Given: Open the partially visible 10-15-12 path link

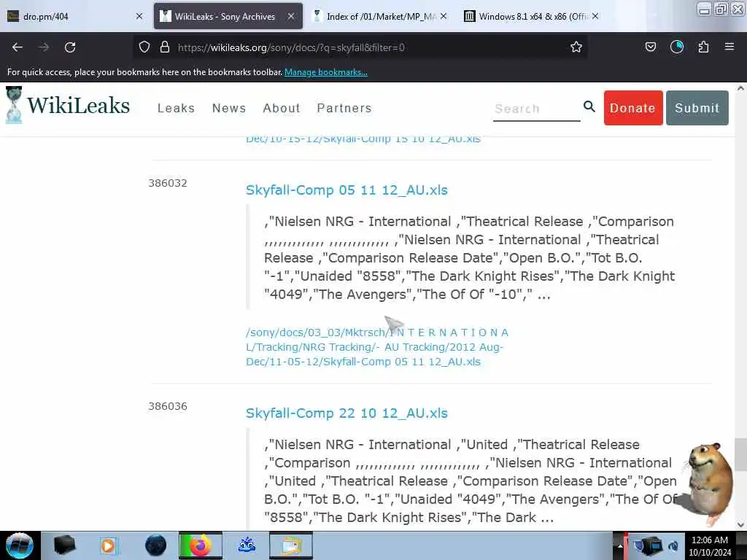Looking at the screenshot, I should point(363,139).
